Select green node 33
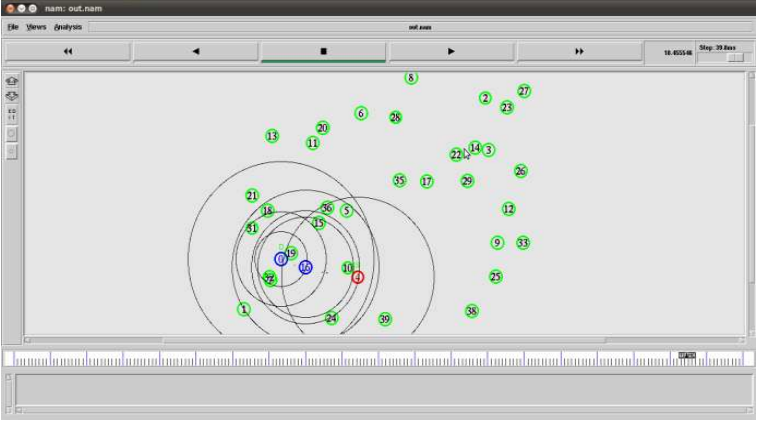Screen dimensions: 759x422 (523, 243)
